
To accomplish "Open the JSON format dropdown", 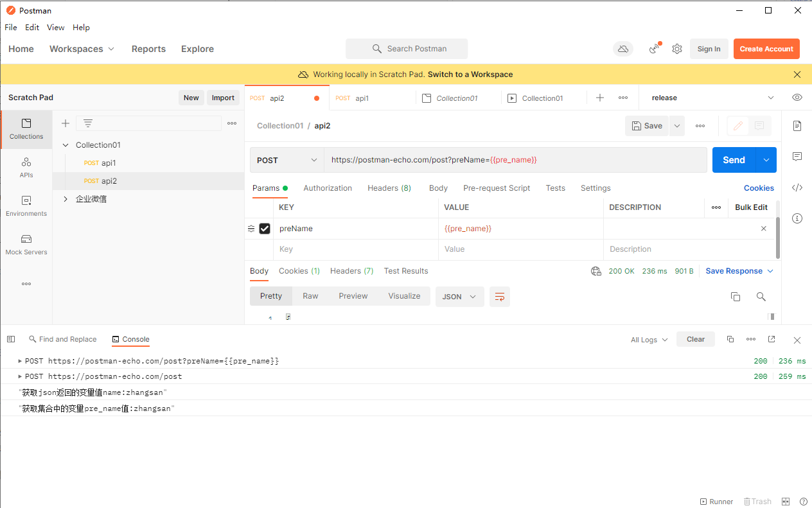I will tap(460, 297).
